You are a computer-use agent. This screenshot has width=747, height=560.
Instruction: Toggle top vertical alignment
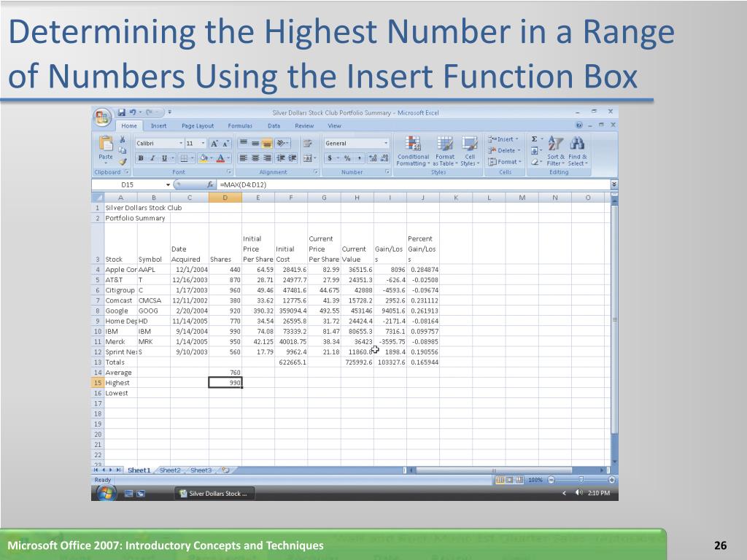click(x=244, y=144)
